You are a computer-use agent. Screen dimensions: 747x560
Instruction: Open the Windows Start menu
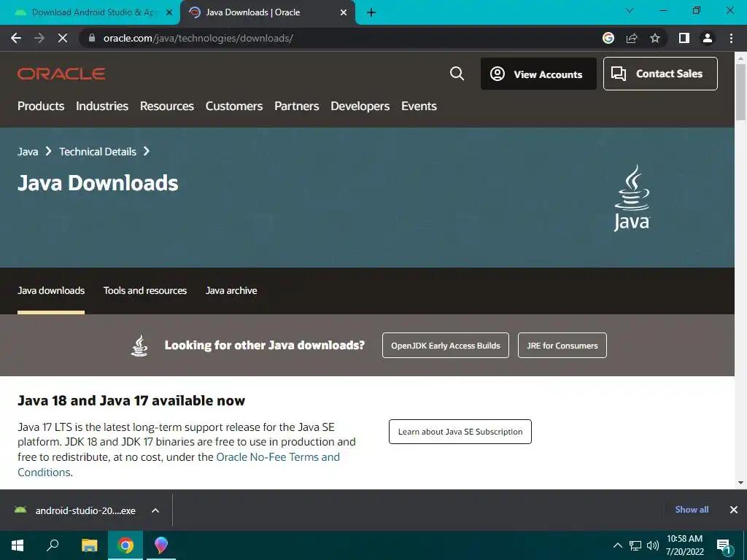(x=18, y=545)
